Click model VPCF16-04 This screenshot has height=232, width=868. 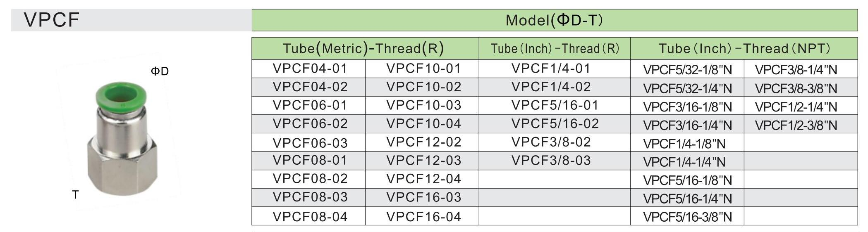coord(423,217)
